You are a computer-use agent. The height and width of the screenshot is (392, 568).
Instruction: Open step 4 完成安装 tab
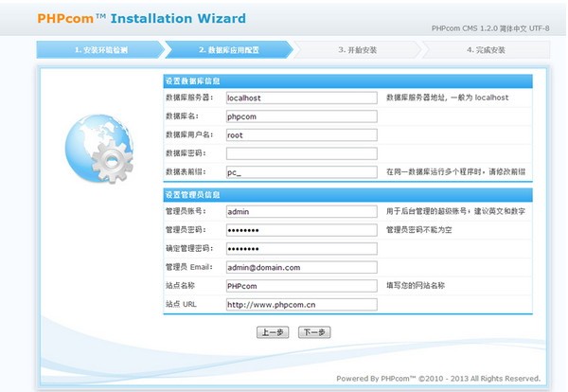pos(486,49)
